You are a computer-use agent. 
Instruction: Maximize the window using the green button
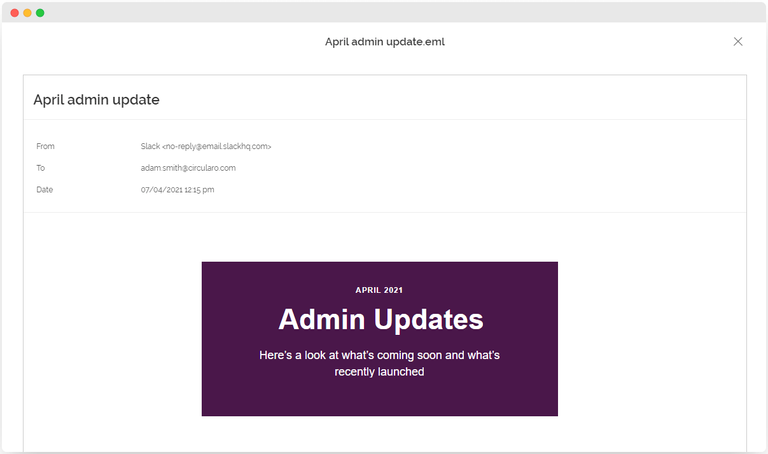[40, 12]
